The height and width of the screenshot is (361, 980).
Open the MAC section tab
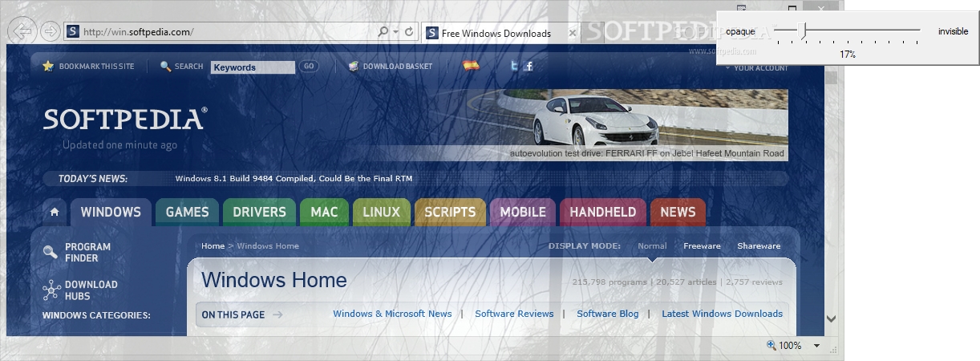[324, 212]
